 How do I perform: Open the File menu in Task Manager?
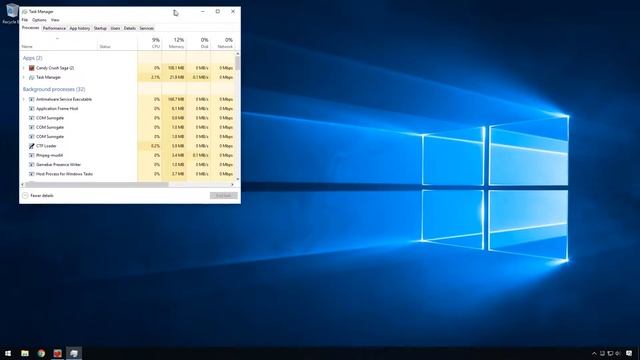pos(24,20)
